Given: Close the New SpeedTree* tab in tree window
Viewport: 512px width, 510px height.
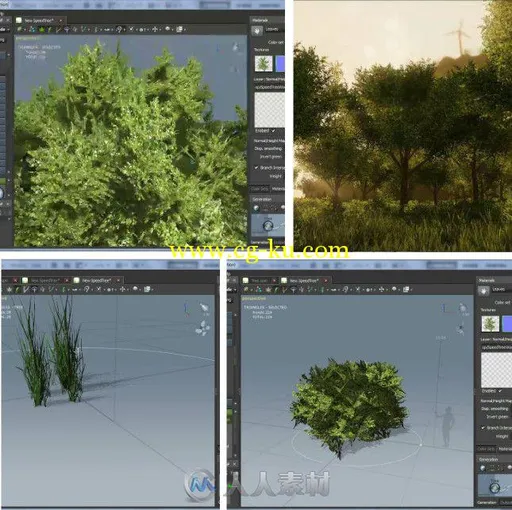Looking at the screenshot, I should (60, 21).
